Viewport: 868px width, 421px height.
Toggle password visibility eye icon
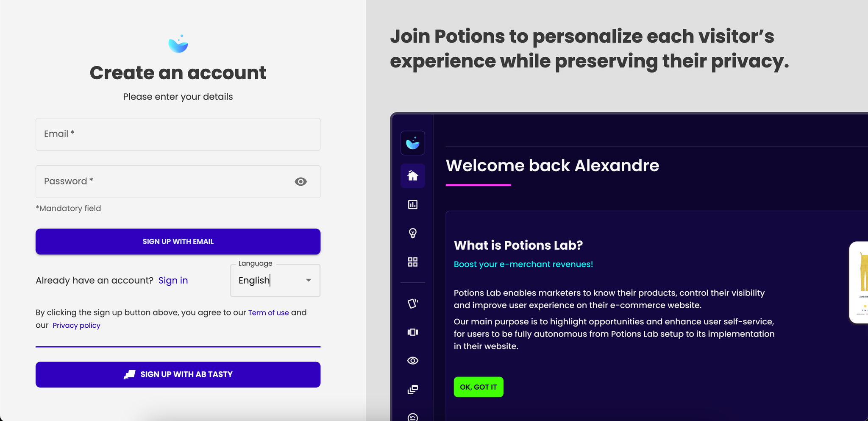[x=300, y=181]
